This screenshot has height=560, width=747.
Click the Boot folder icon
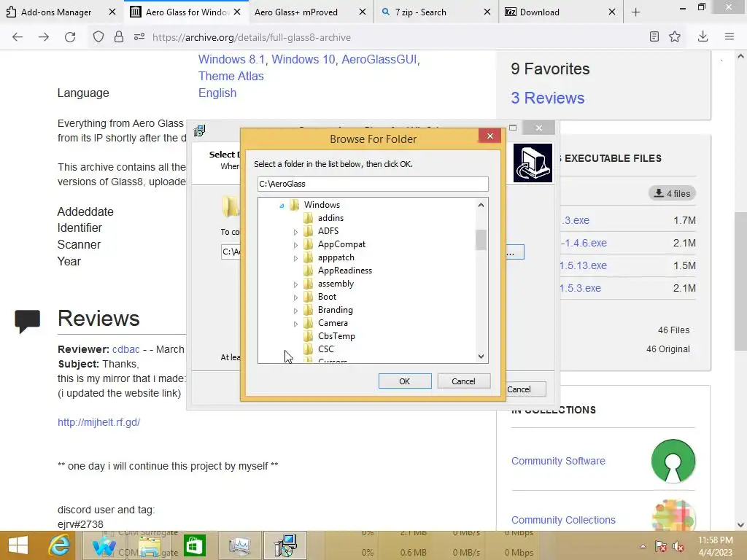click(309, 296)
